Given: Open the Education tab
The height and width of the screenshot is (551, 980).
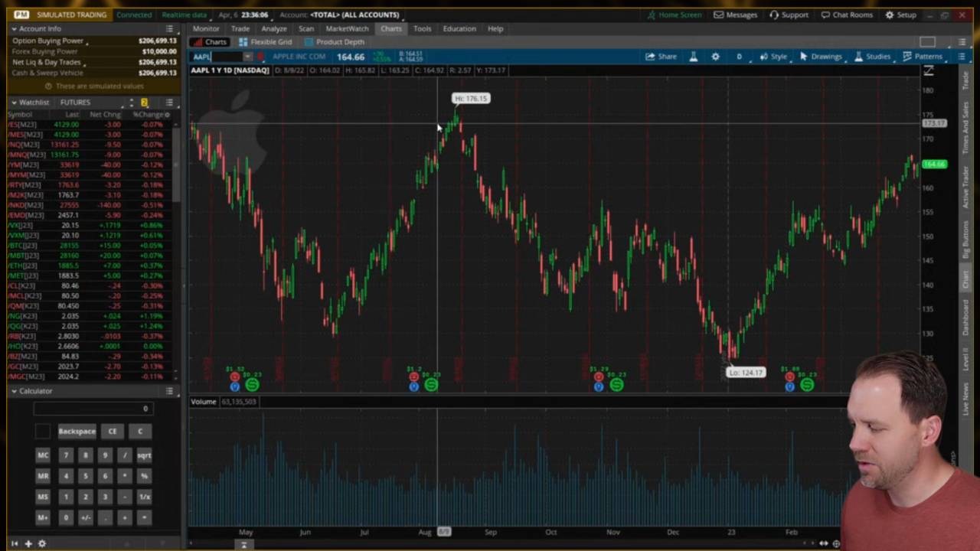Looking at the screenshot, I should (459, 29).
